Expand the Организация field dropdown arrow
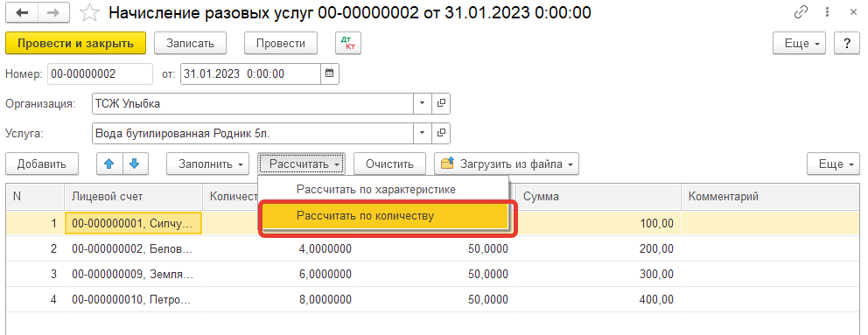Screen dimensions: 868x335 (423, 103)
